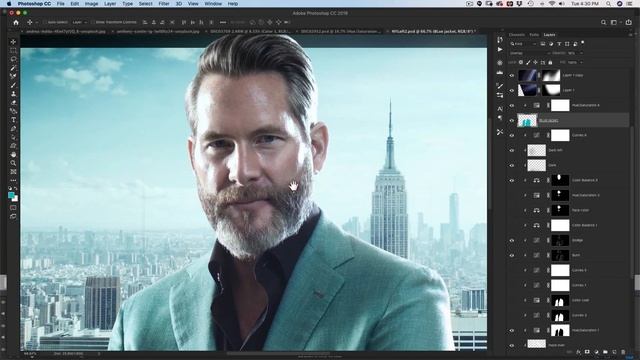Go to the Home screen icon
This screenshot has height=360, width=640.
[16, 22]
